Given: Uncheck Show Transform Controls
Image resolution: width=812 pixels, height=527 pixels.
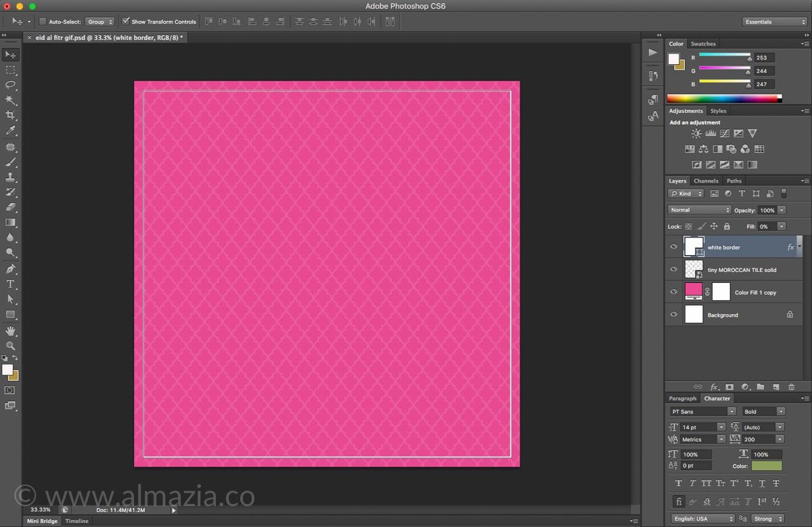Looking at the screenshot, I should click(x=126, y=22).
